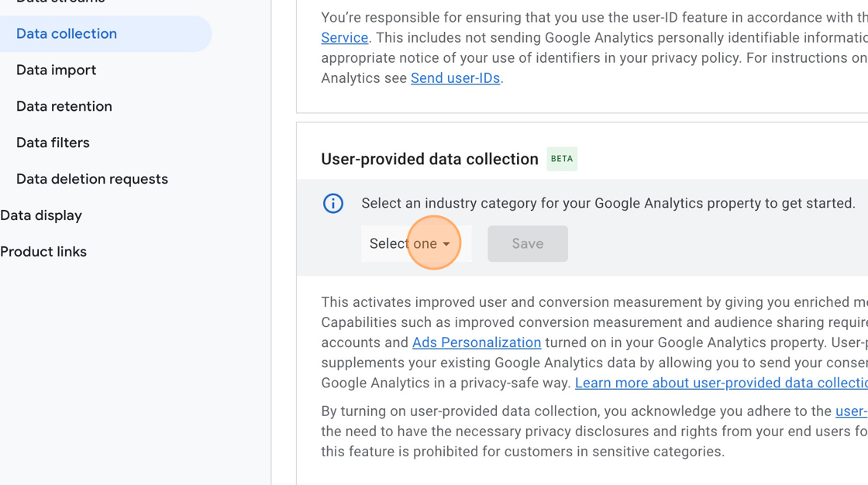Open Data import in sidebar
Viewport: 868px width, 485px height.
56,71
